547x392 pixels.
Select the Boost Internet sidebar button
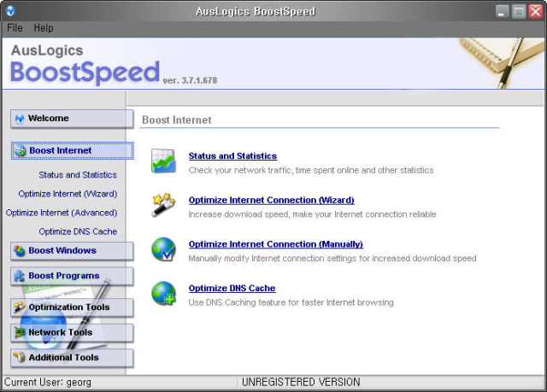coord(72,150)
